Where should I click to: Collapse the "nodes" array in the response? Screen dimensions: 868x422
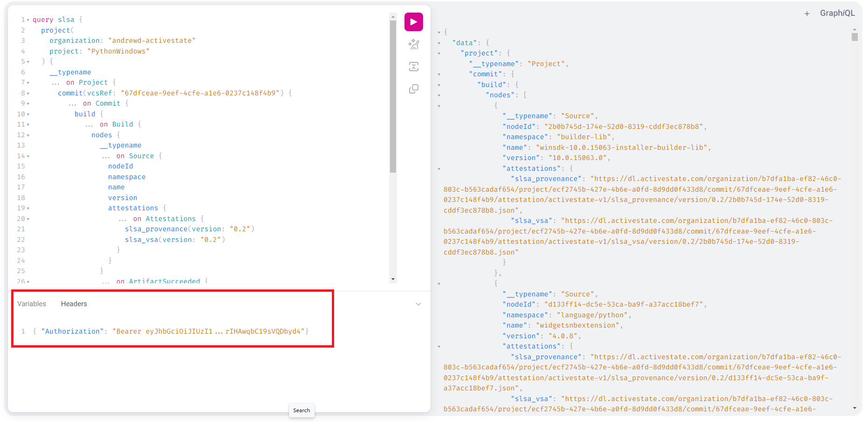coord(439,95)
